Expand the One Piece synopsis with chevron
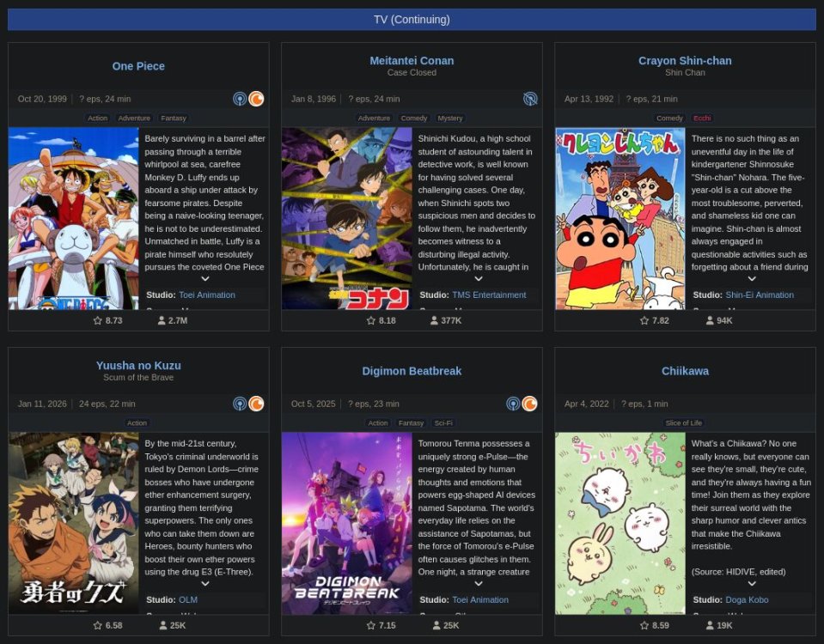This screenshot has height=644, width=824. pyautogui.click(x=205, y=279)
